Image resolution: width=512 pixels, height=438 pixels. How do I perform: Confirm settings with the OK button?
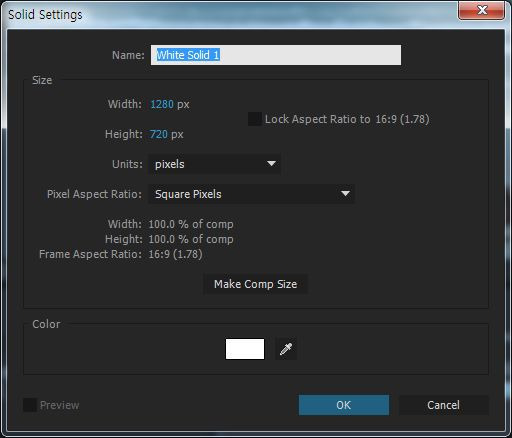coord(344,405)
